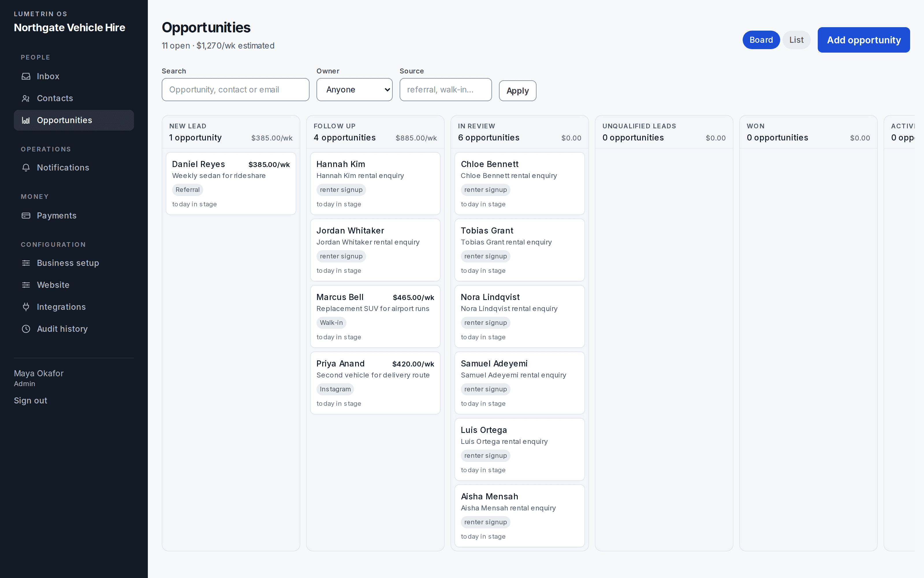Viewport: 924px width, 578px height.
Task: Open Tobias Grant card
Action: 520,250
